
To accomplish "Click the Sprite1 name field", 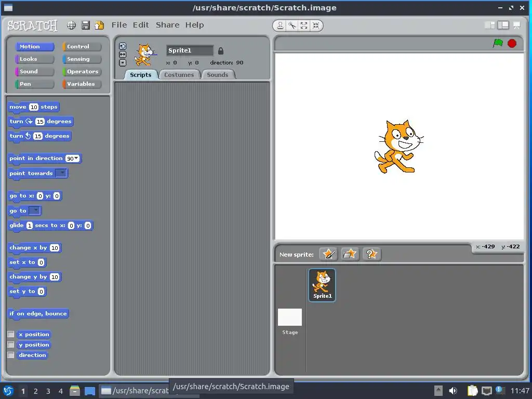I will 190,50.
